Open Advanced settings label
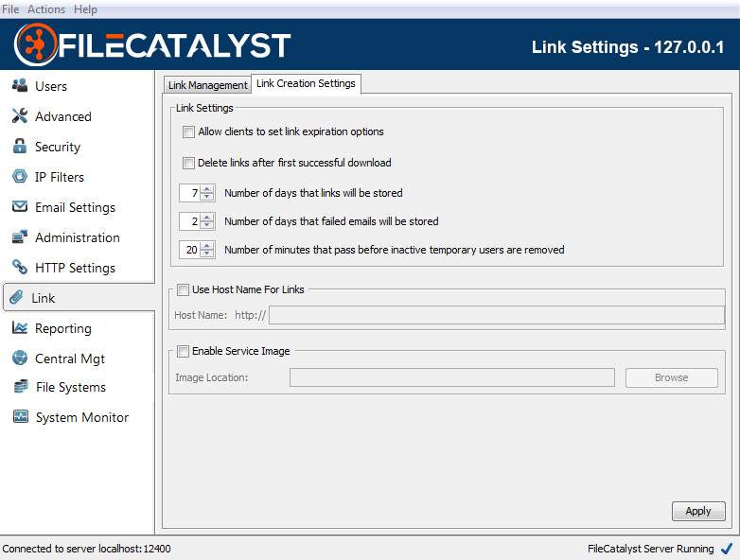 click(63, 116)
